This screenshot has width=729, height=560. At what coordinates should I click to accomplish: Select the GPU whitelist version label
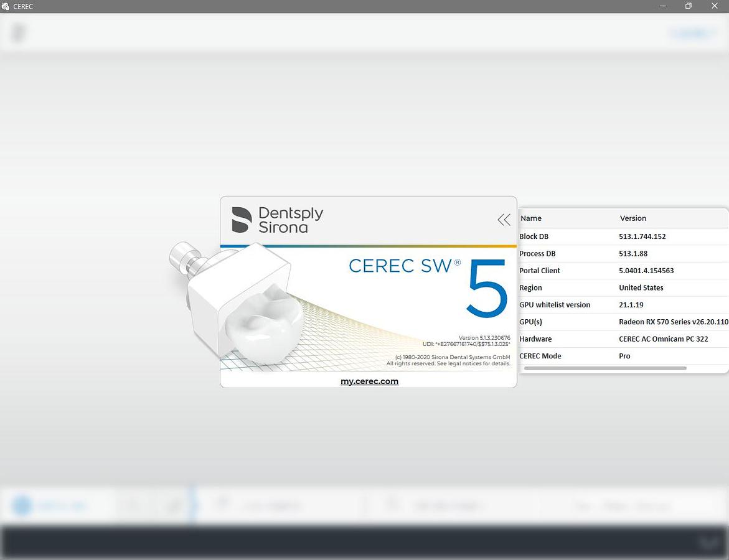click(x=555, y=305)
